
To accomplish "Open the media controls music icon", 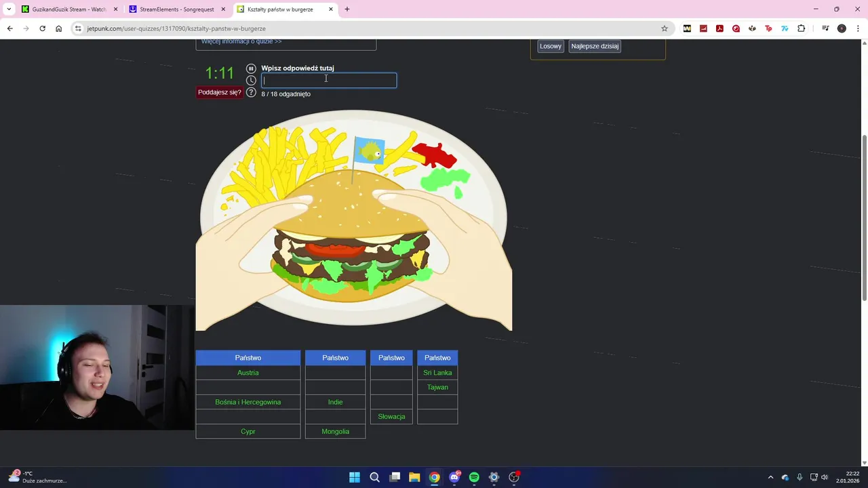I will [825, 28].
